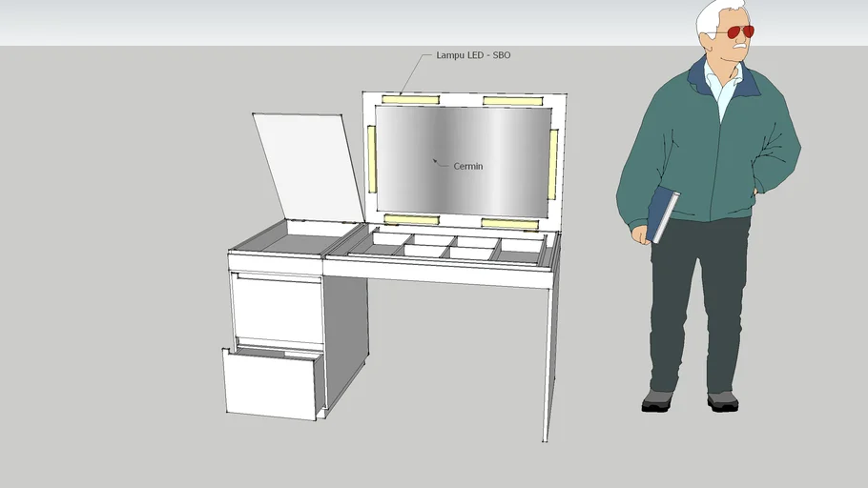Select the right vertical LED lamp strip
Screen dimensions: 868x488
click(552, 164)
